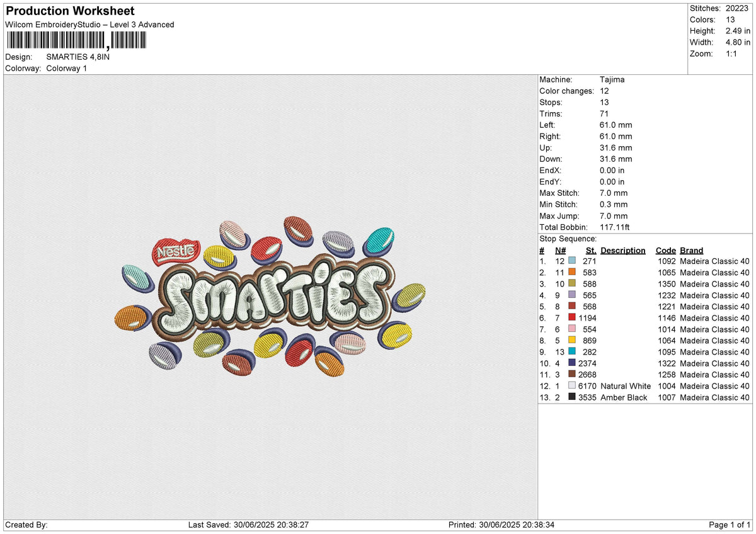Click the light blue swatch for stop 1
This screenshot has width=756, height=534.
(572, 261)
